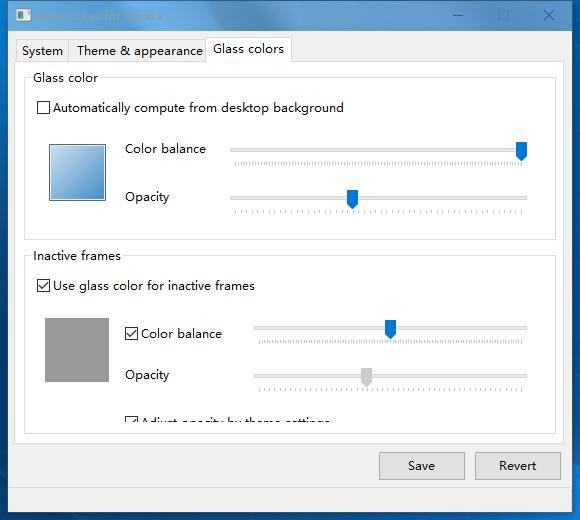
Task: Enable automatically compute from desktop background
Action: click(43, 108)
